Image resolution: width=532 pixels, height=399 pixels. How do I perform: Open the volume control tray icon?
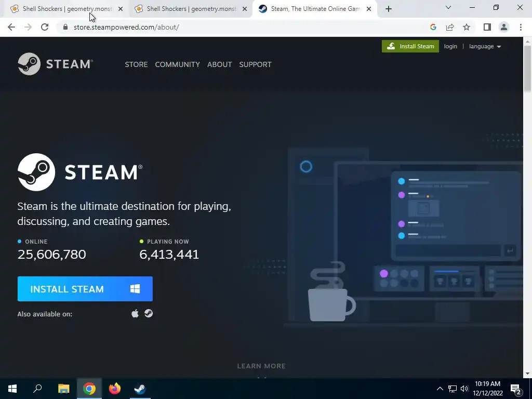click(x=464, y=389)
